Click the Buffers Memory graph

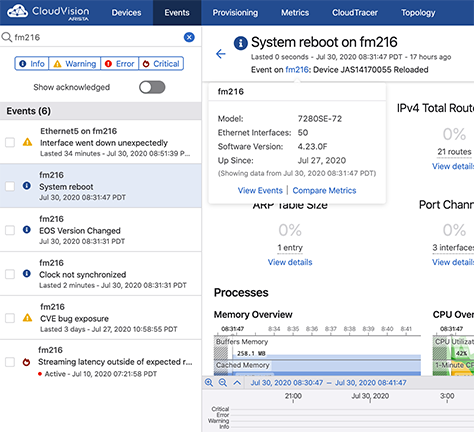[317, 348]
